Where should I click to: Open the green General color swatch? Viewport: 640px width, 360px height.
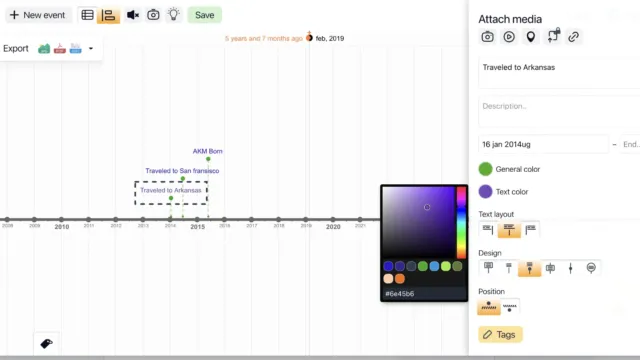[485, 169]
